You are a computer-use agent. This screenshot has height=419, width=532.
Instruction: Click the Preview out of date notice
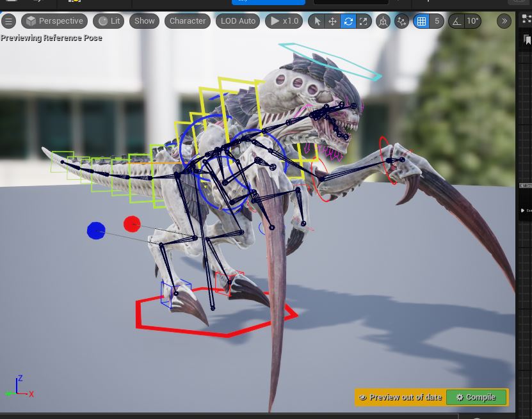[x=401, y=397]
